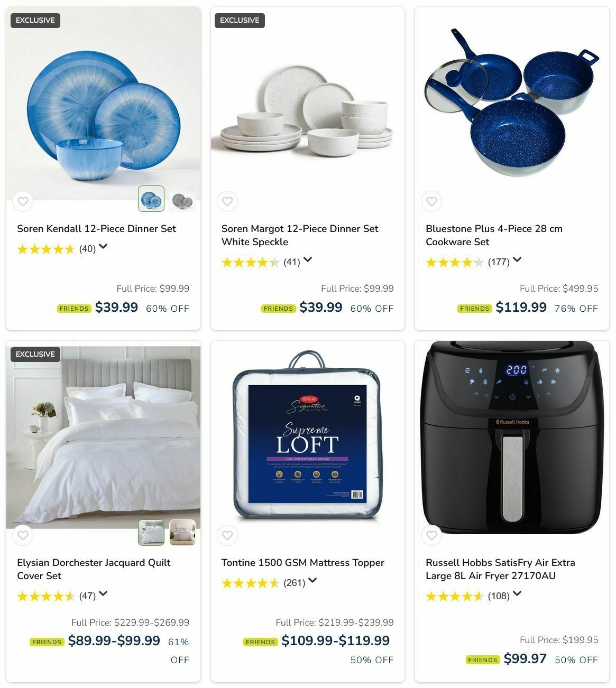Favorite the Soren Margot White Speckle set

(x=227, y=201)
